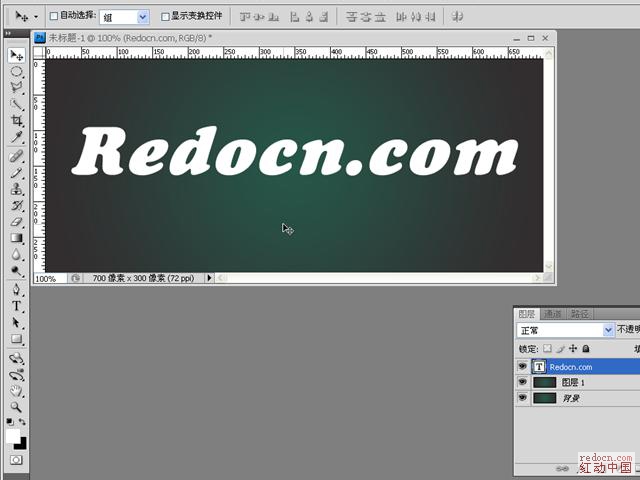Image resolution: width=640 pixels, height=480 pixels.
Task: Open the 组 auto-select dropdown
Action: click(x=141, y=17)
